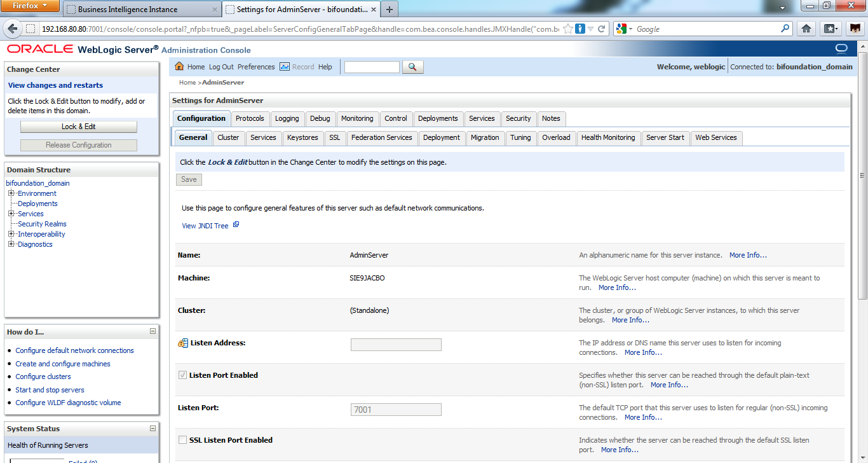Open the Google search engine icon in search bar

621,29
